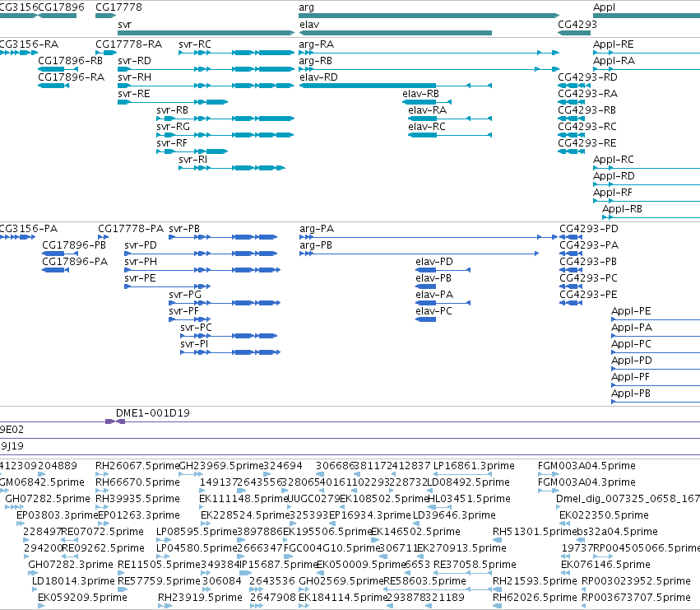This screenshot has height=610, width=700.
Task: Click the long teal arg gene bar
Action: pos(429,16)
